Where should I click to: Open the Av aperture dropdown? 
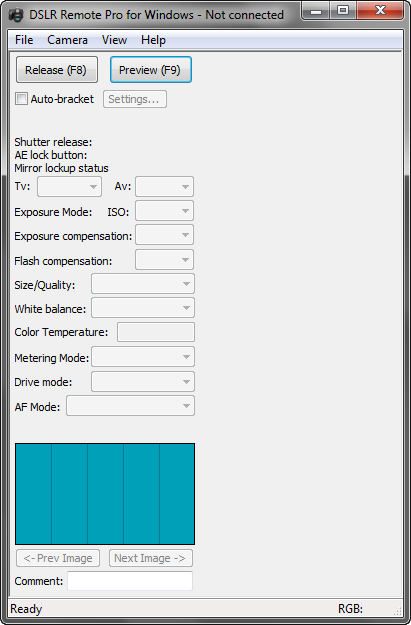click(x=164, y=187)
